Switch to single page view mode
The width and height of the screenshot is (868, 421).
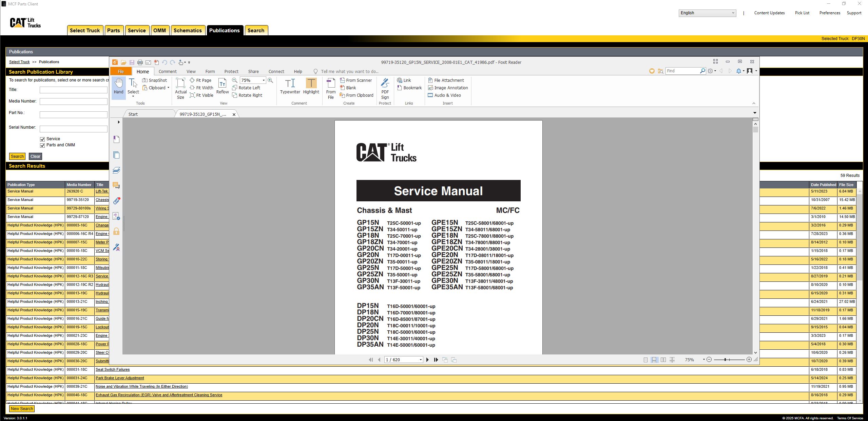645,360
